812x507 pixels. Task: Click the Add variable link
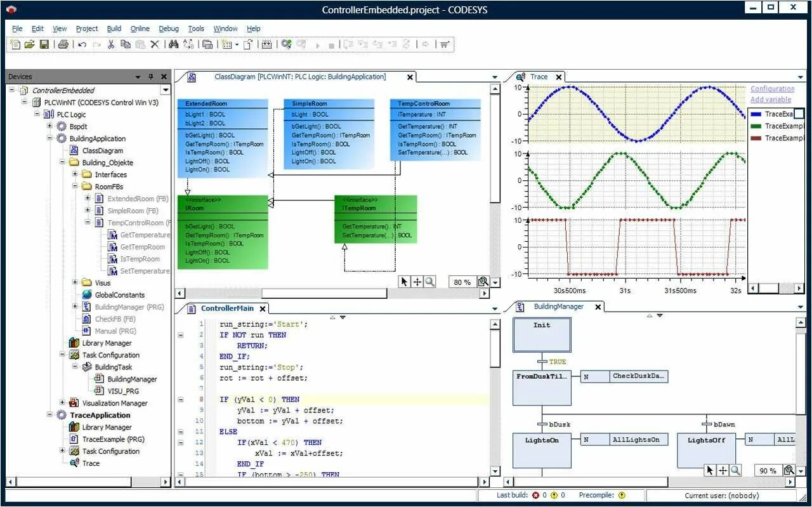tap(771, 100)
